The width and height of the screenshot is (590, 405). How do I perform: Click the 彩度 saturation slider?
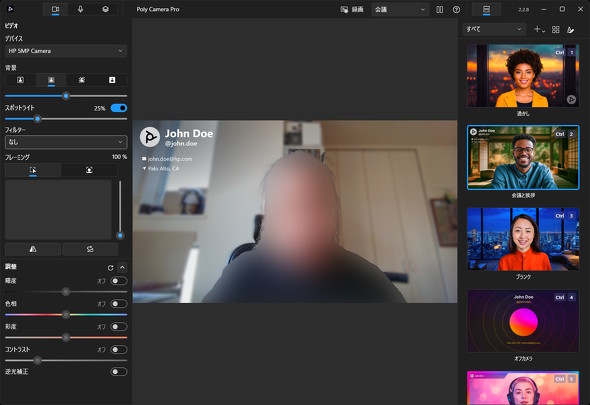click(66, 337)
